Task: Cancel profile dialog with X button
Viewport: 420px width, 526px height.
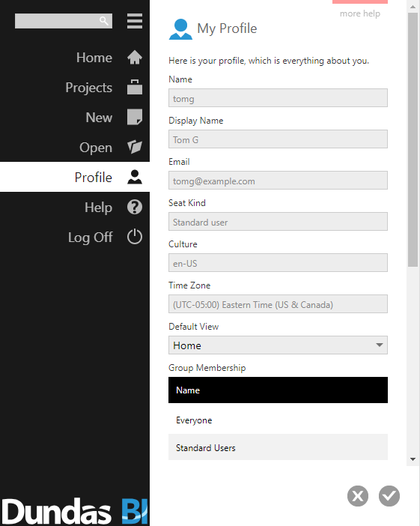Action: [358, 496]
